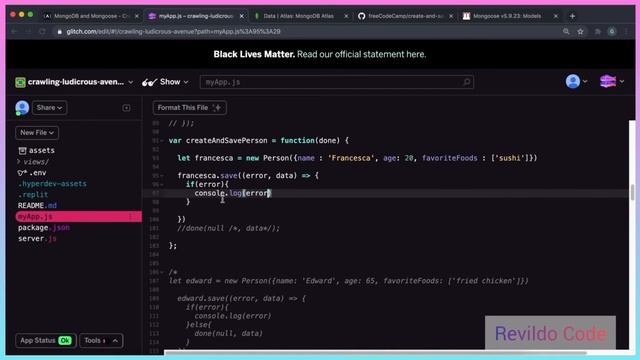Screen dimensions: 640x360
Task: Open Chrome profile avatar
Action: 611,31
